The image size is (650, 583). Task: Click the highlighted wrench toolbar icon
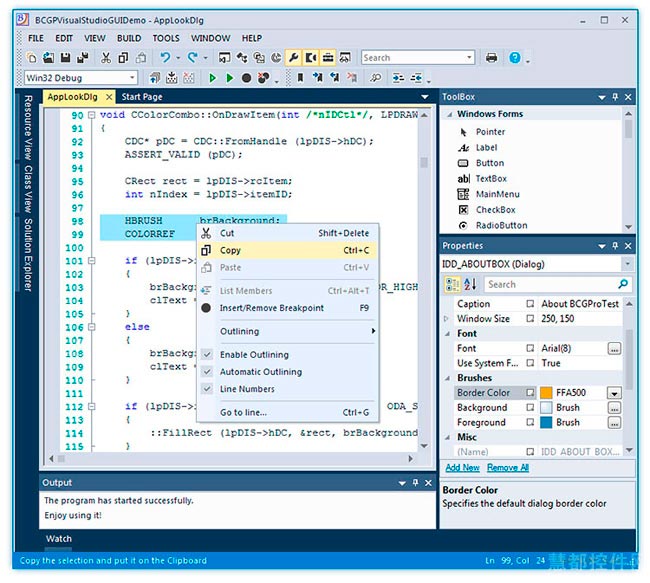[x=293, y=57]
